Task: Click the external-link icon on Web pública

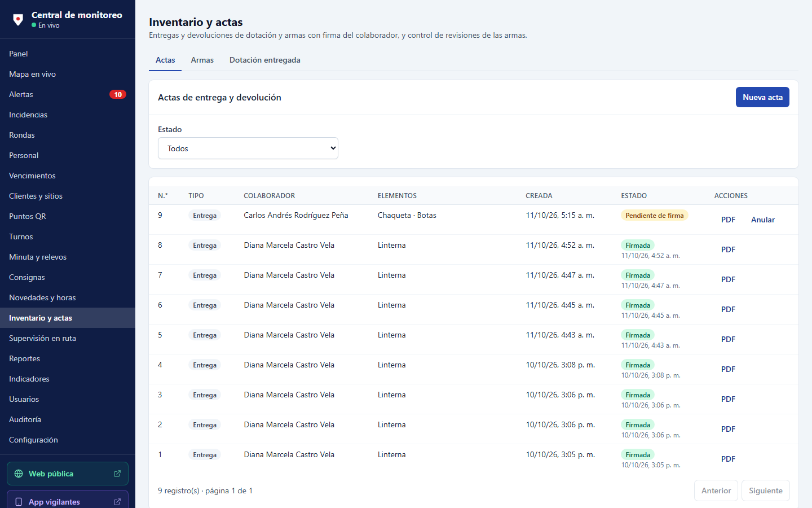Action: coord(117,474)
